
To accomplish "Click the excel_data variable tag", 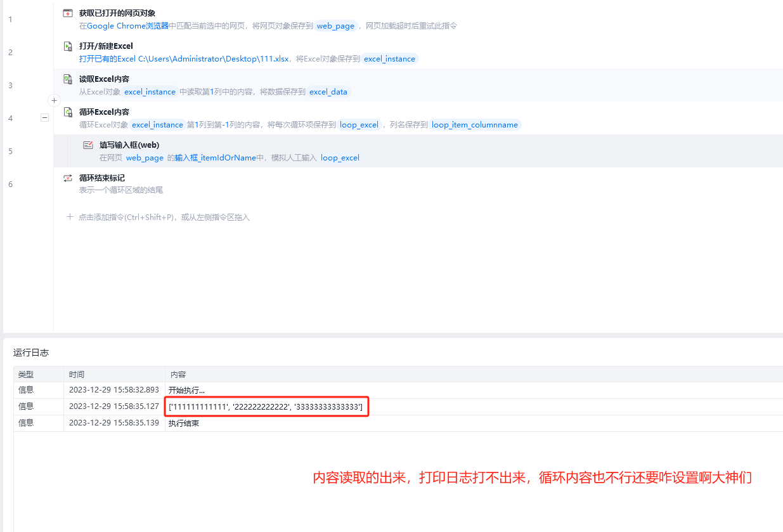I will pyautogui.click(x=328, y=92).
